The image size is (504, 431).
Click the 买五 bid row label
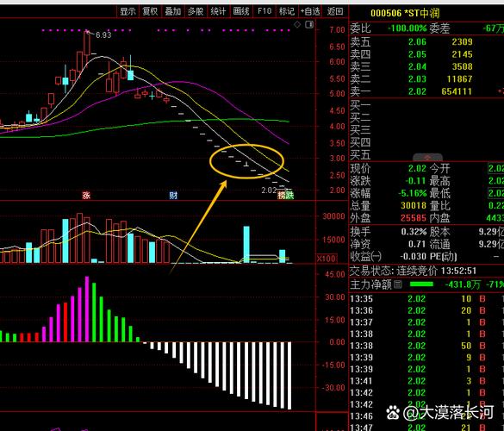[x=360, y=155]
